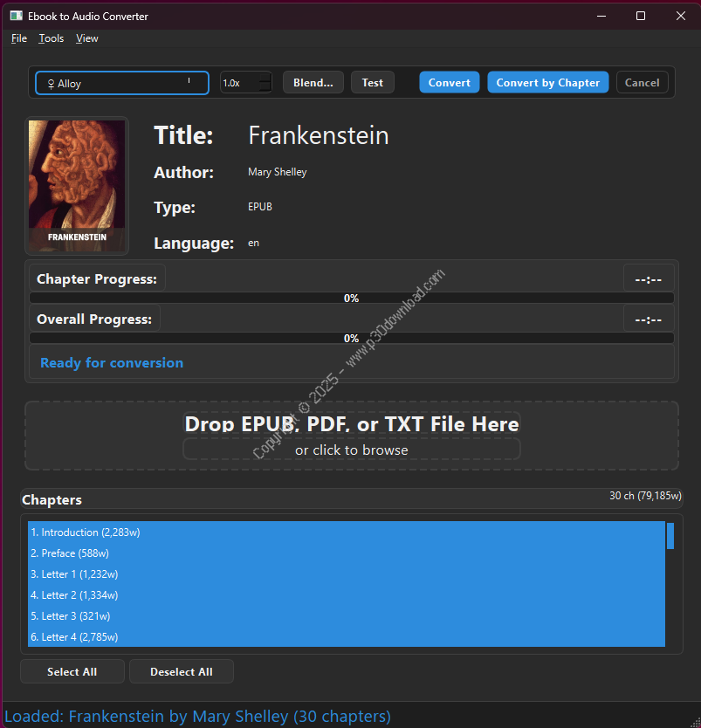Click Select All chapters

[x=72, y=672]
